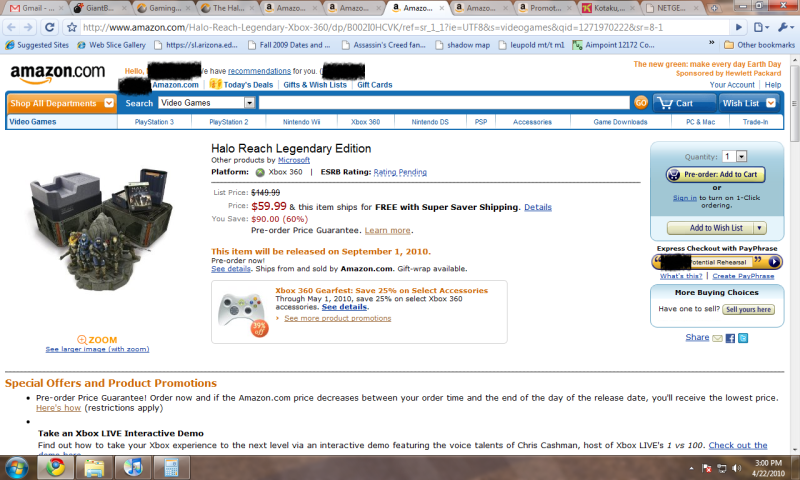Share this product via email envelope icon
800x480 pixels.
(x=717, y=338)
